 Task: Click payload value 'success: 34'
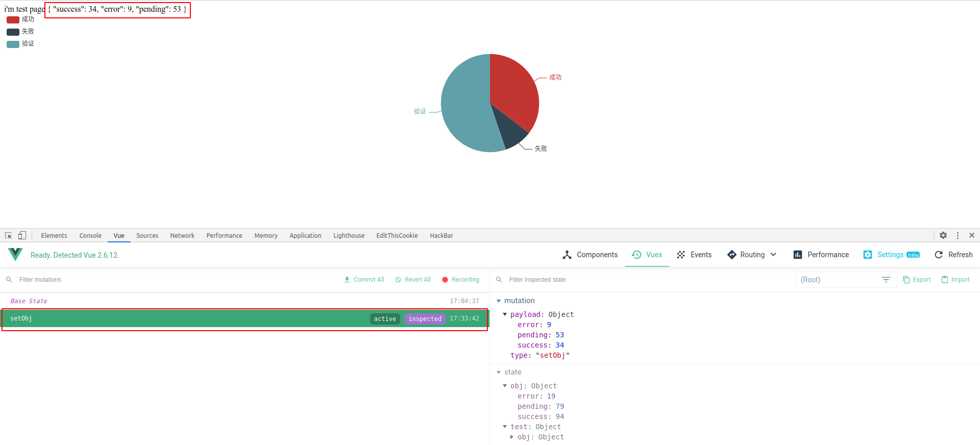(541, 345)
